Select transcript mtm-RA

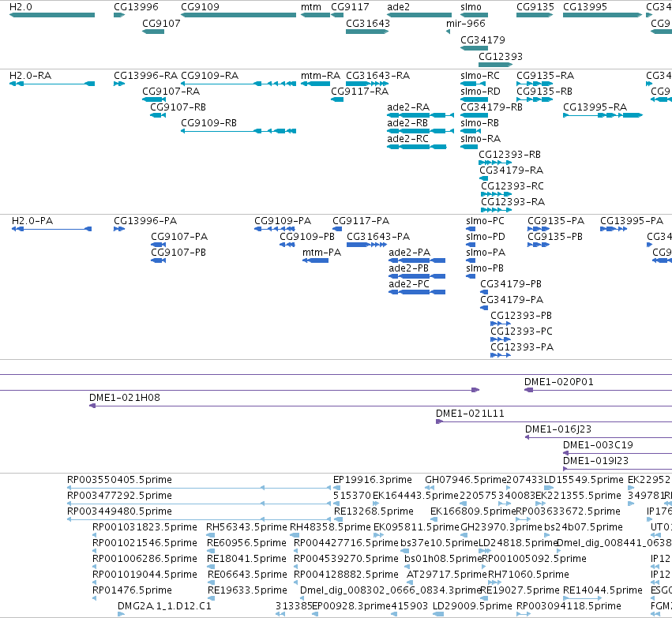coord(315,84)
